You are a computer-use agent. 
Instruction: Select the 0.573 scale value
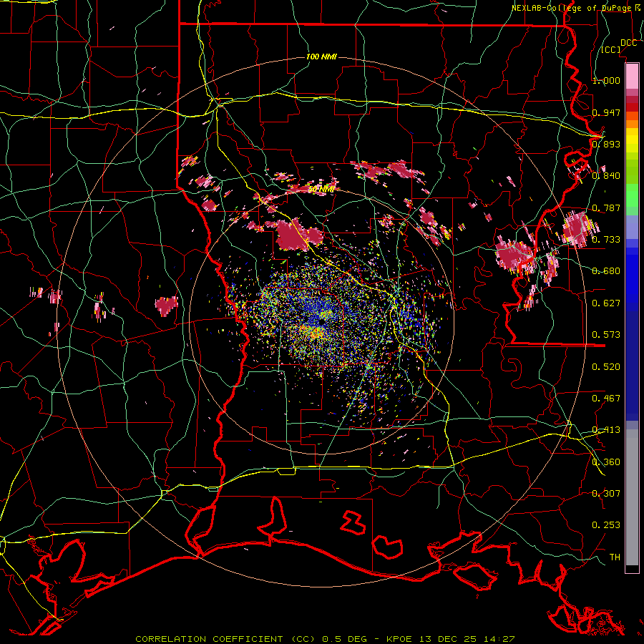606,335
